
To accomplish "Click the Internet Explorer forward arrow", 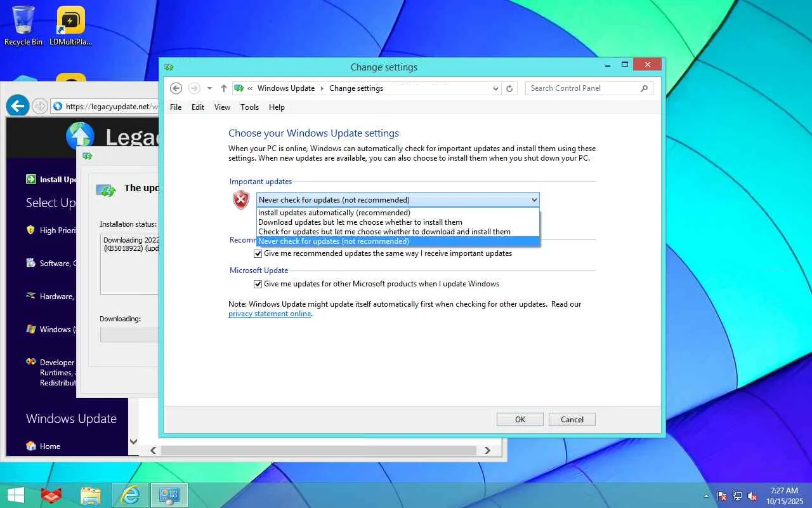I will point(39,106).
